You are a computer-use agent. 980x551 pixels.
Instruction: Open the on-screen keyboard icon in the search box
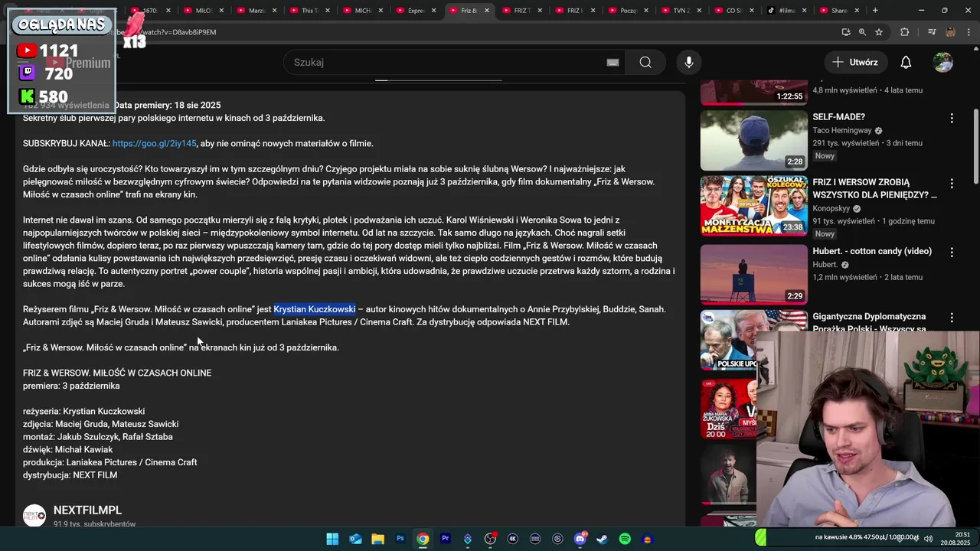612,63
